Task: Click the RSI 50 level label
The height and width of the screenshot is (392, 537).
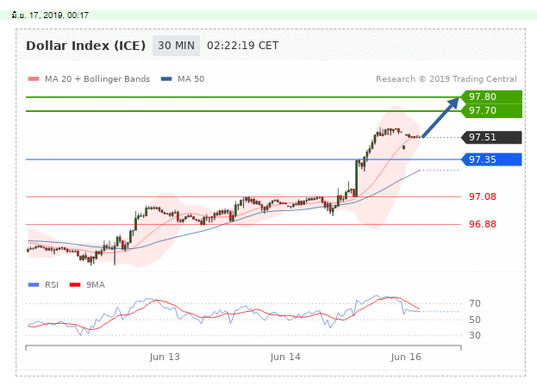Action: click(475, 320)
